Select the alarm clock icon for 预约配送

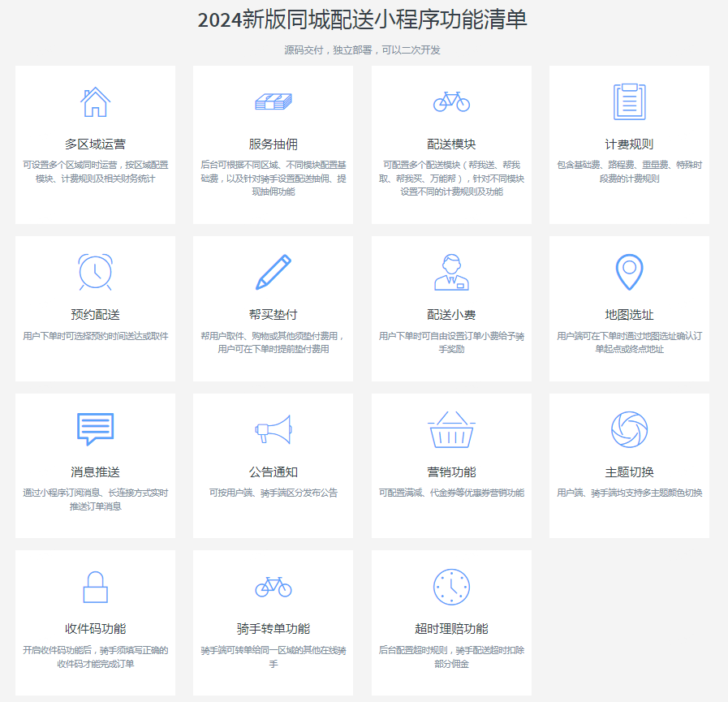(x=95, y=272)
